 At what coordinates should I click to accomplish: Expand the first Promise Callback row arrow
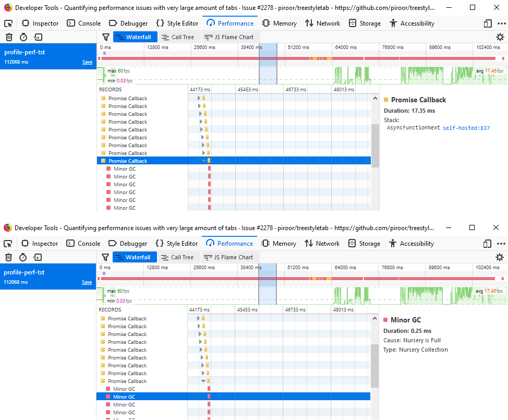(199, 98)
